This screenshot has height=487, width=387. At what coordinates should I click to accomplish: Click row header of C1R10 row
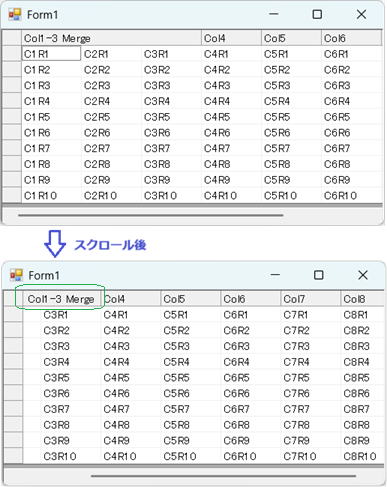tap(12, 195)
